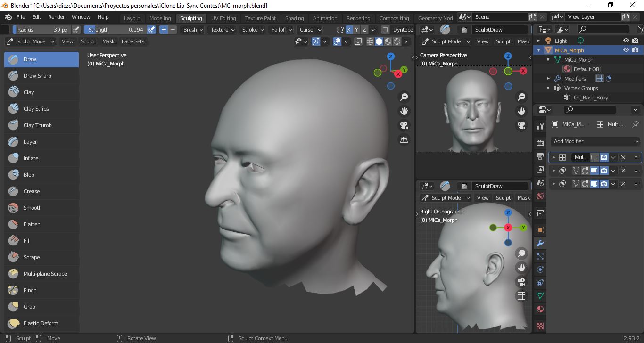The width and height of the screenshot is (644, 343).
Task: Toggle Y axis symmetry
Action: click(x=356, y=30)
